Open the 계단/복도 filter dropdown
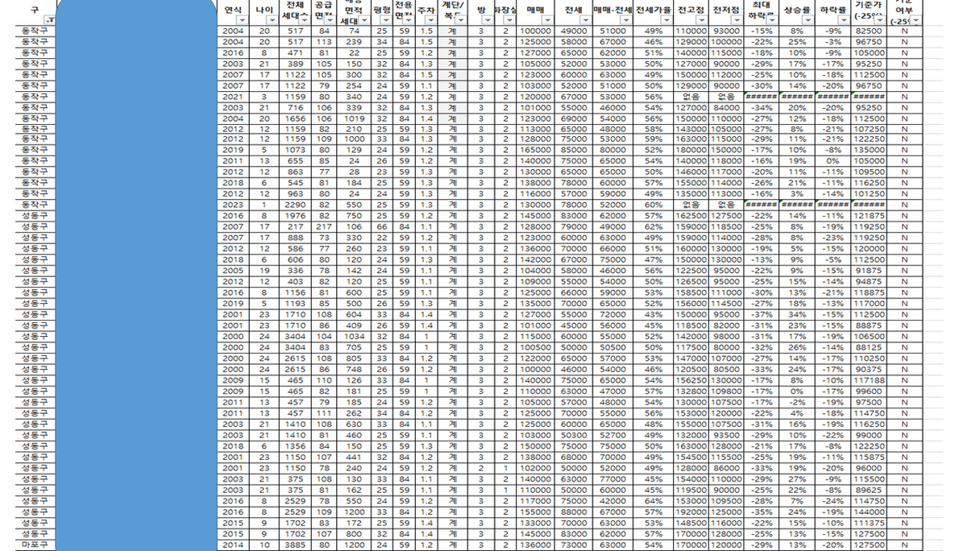 click(x=461, y=20)
